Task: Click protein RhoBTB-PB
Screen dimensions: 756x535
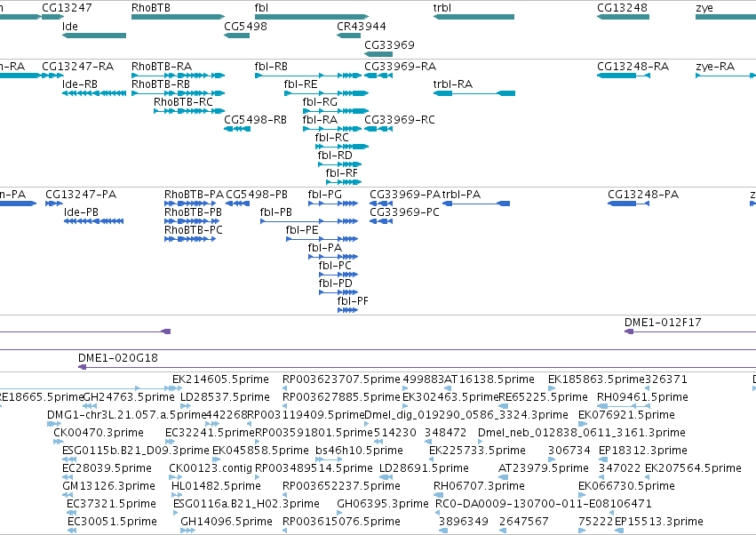Action: pyautogui.click(x=193, y=212)
